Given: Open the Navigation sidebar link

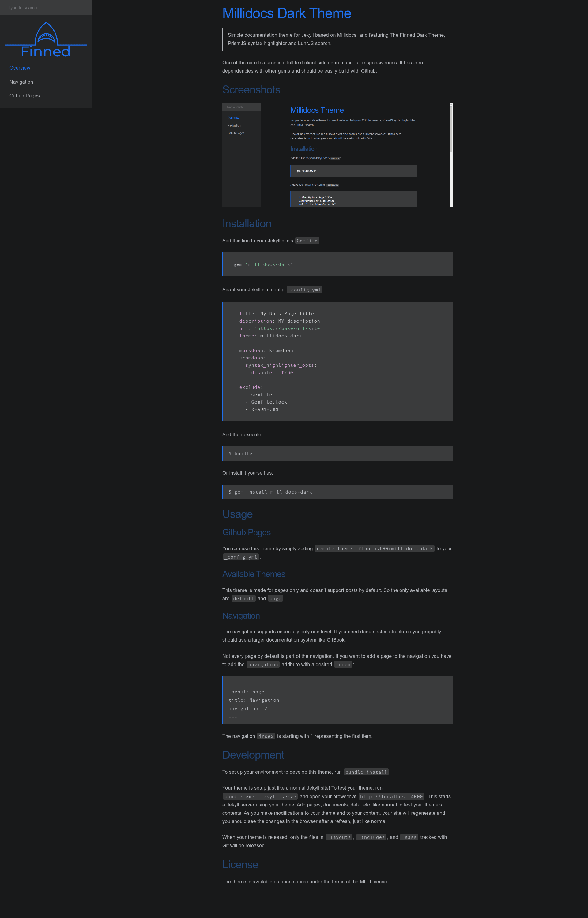Looking at the screenshot, I should point(21,82).
